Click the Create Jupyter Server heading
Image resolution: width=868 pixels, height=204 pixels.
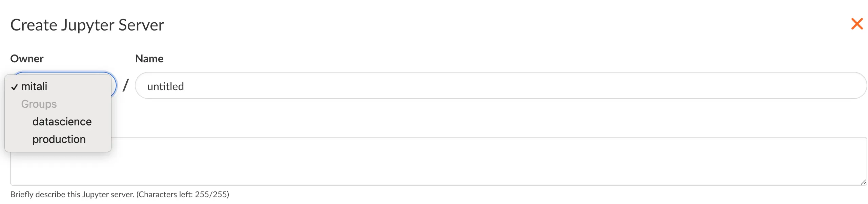click(87, 25)
